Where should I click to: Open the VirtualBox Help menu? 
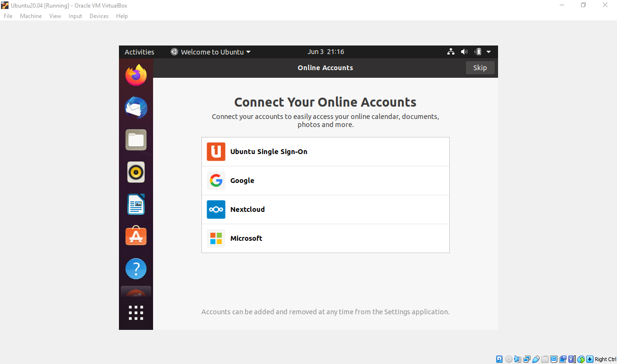122,16
